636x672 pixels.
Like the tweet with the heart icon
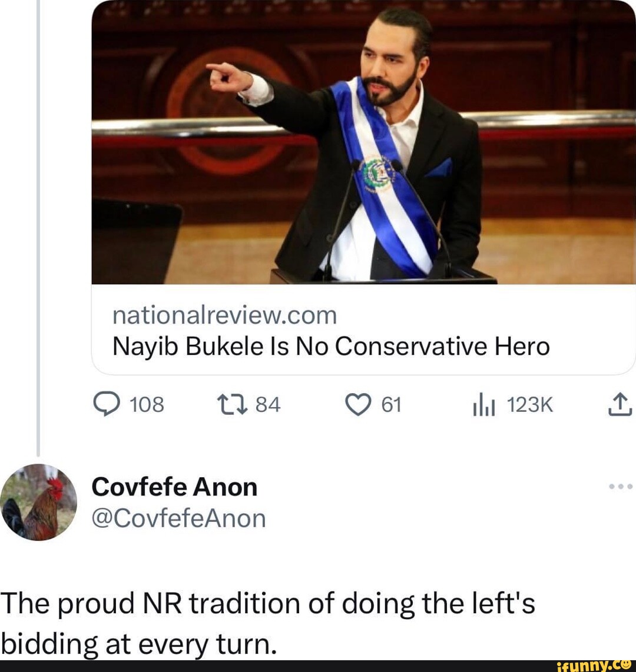(358, 404)
